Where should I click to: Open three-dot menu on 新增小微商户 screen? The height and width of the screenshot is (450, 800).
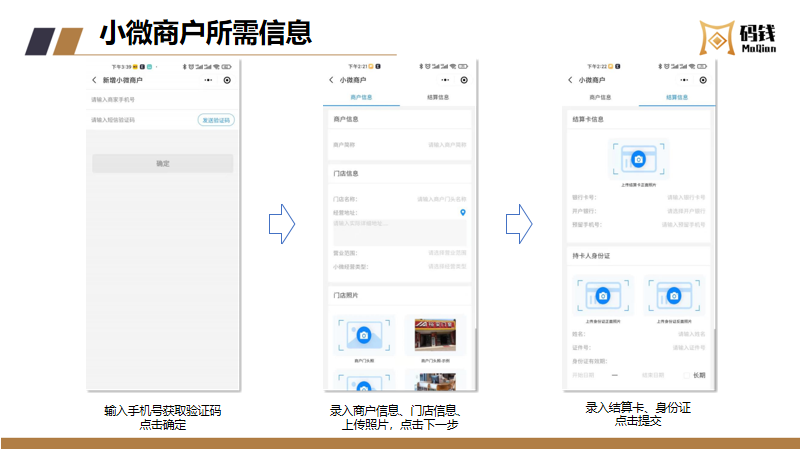point(208,79)
